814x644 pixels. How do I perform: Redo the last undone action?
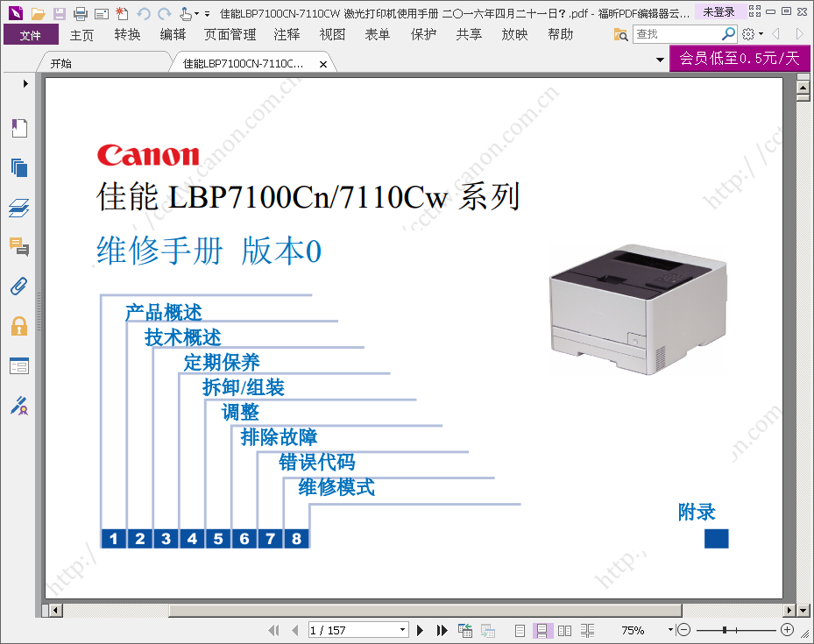pyautogui.click(x=165, y=14)
